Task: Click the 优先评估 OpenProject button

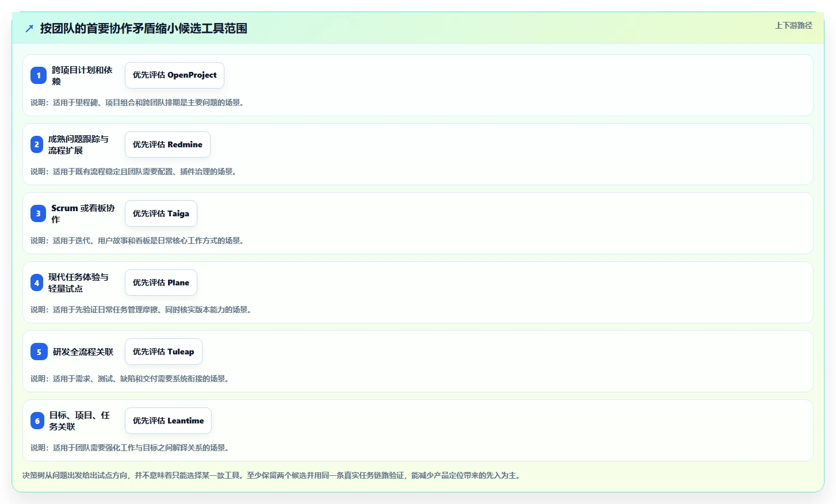Action: (174, 75)
